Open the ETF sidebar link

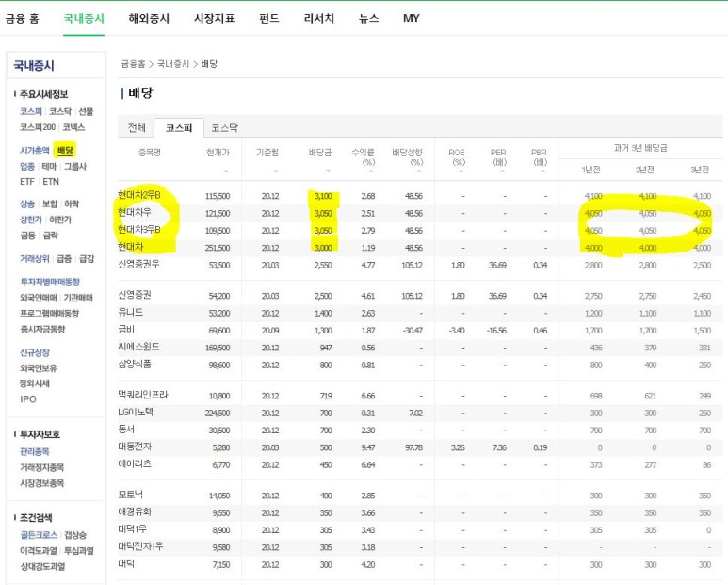pyautogui.click(x=27, y=182)
